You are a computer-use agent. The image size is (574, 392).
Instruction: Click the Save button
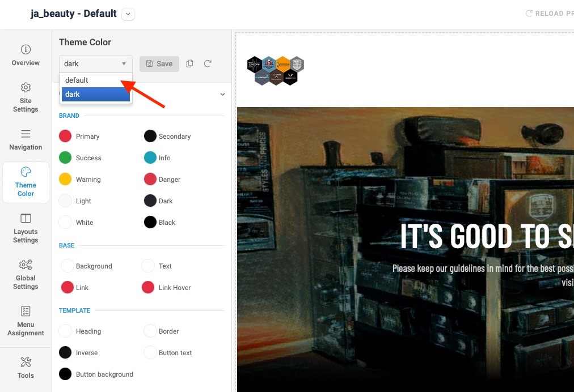(x=159, y=63)
